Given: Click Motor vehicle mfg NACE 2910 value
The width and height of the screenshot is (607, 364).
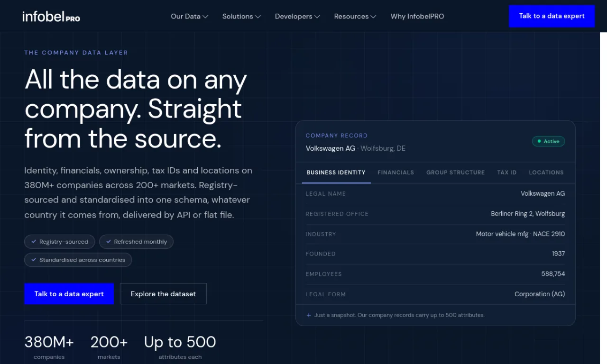Looking at the screenshot, I should tap(520, 234).
